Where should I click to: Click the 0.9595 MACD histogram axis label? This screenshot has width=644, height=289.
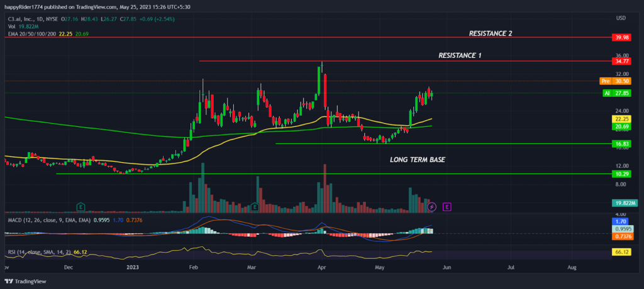click(623, 229)
